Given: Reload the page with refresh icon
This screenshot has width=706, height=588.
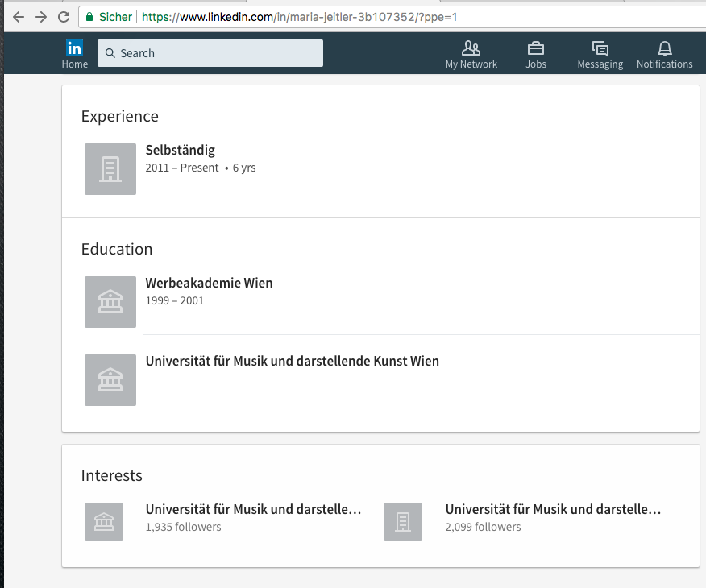Looking at the screenshot, I should (64, 17).
